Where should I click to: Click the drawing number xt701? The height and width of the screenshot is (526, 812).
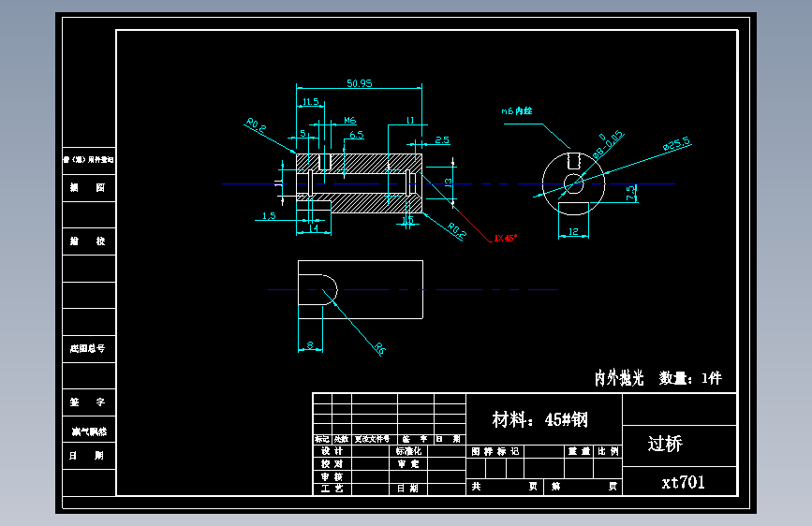pos(683,483)
